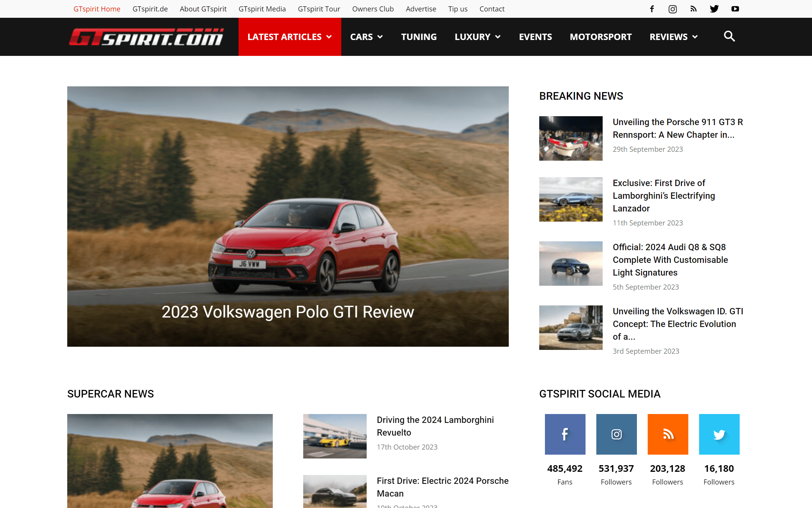The image size is (812, 508).
Task: Click the Breaking News heading
Action: pos(581,96)
